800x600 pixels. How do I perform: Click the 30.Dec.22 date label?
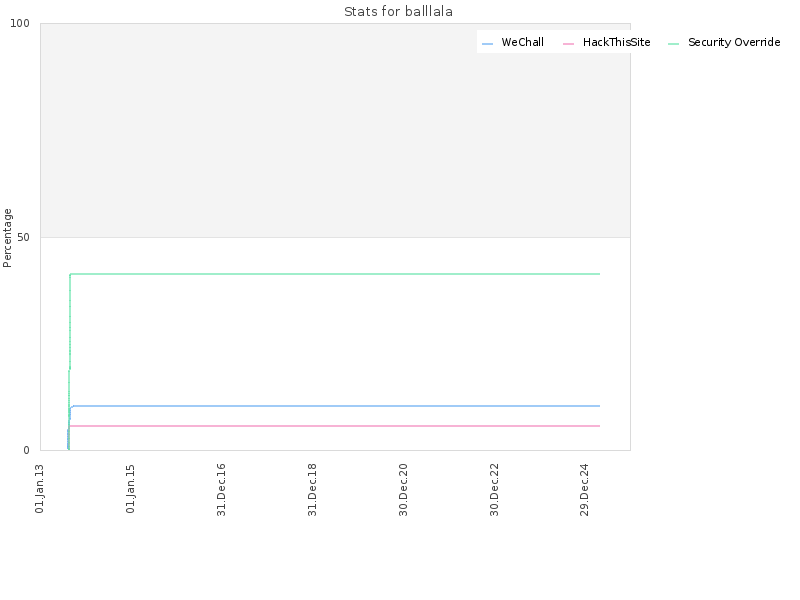coord(494,489)
